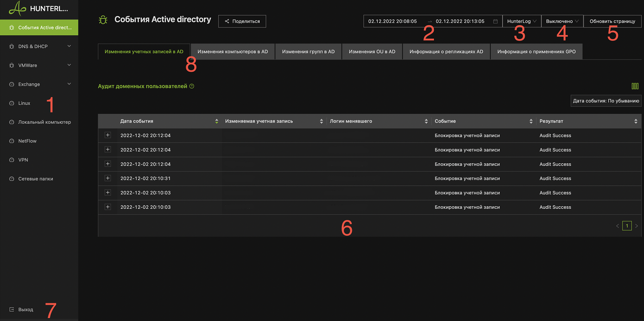The width and height of the screenshot is (644, 321).
Task: Click end date field 02.12.2022 20:13:05
Action: pyautogui.click(x=460, y=21)
